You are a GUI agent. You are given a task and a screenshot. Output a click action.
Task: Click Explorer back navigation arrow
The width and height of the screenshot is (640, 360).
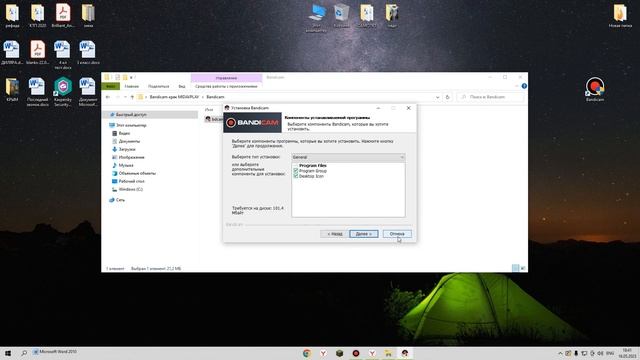click(x=108, y=97)
